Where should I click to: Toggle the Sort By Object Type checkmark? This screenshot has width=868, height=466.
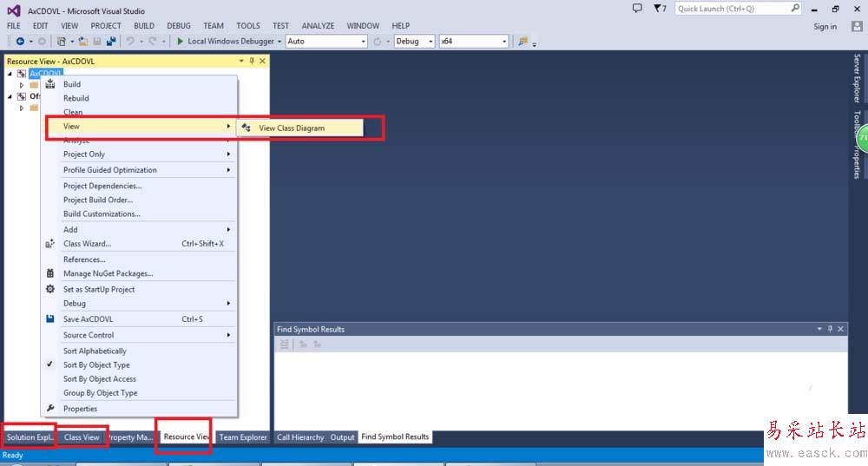click(49, 364)
